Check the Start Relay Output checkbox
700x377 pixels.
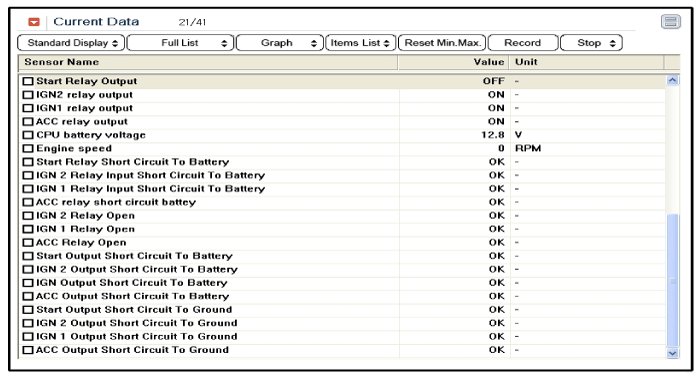(28, 81)
